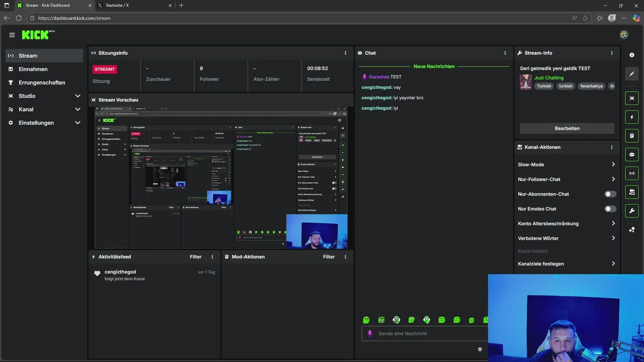Image resolution: width=644 pixels, height=362 pixels.
Task: Open the Filter dropdown in Mod-Aktionen
Action: tap(329, 257)
